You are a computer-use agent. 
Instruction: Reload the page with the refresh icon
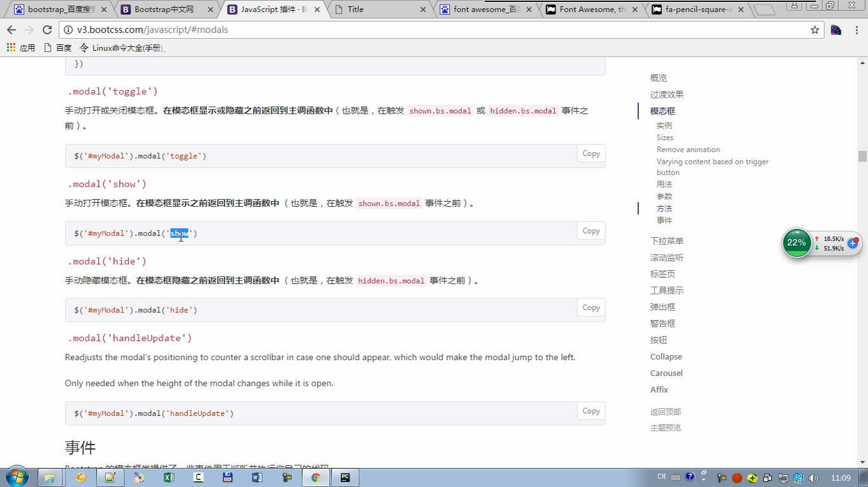tap(47, 30)
